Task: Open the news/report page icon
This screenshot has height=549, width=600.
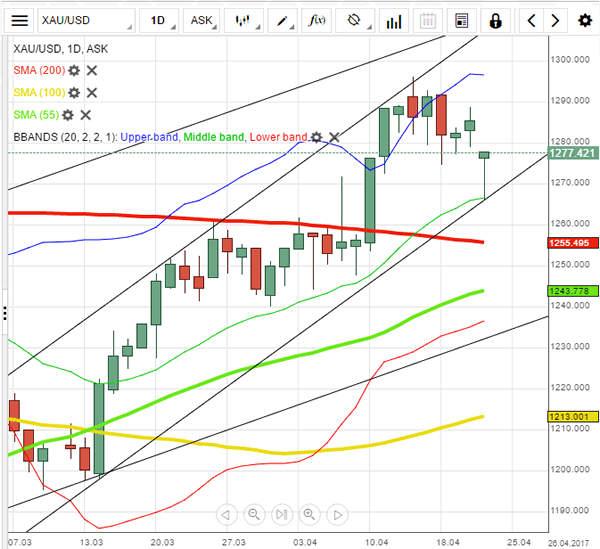Action: (x=461, y=20)
